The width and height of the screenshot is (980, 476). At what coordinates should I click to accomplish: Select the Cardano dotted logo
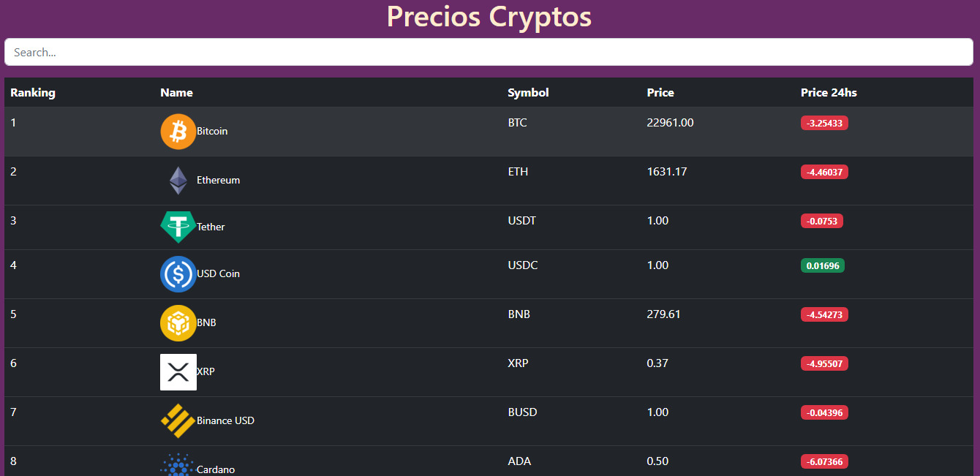(178, 465)
